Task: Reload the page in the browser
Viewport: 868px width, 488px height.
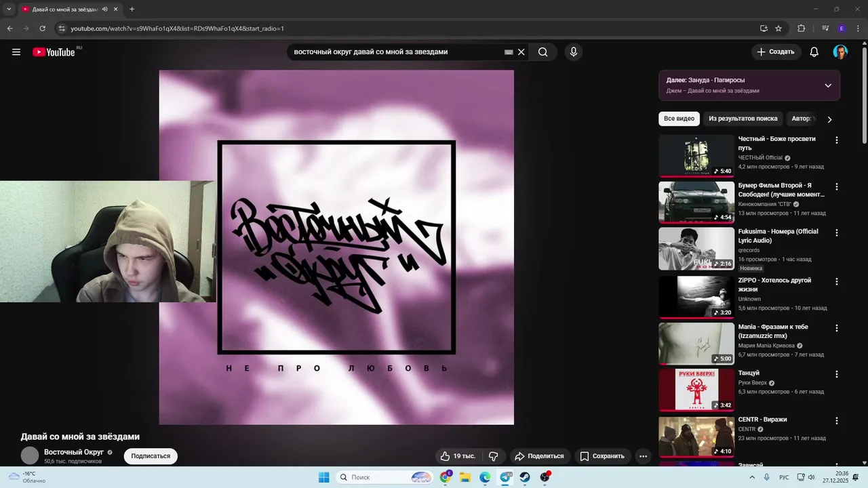Action: [x=42, y=28]
